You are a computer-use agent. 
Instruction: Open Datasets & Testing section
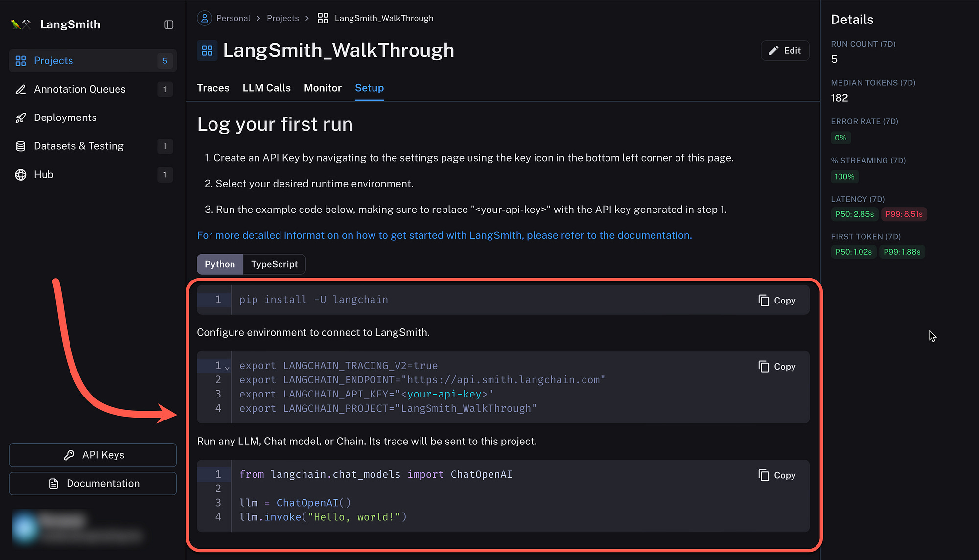[93, 146]
